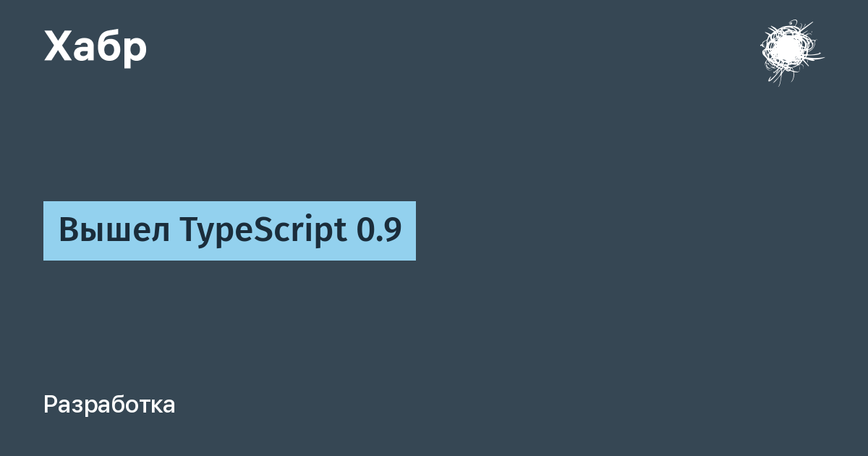Select the version number 0.9
Viewport: 868px width, 456px height.
click(x=379, y=231)
